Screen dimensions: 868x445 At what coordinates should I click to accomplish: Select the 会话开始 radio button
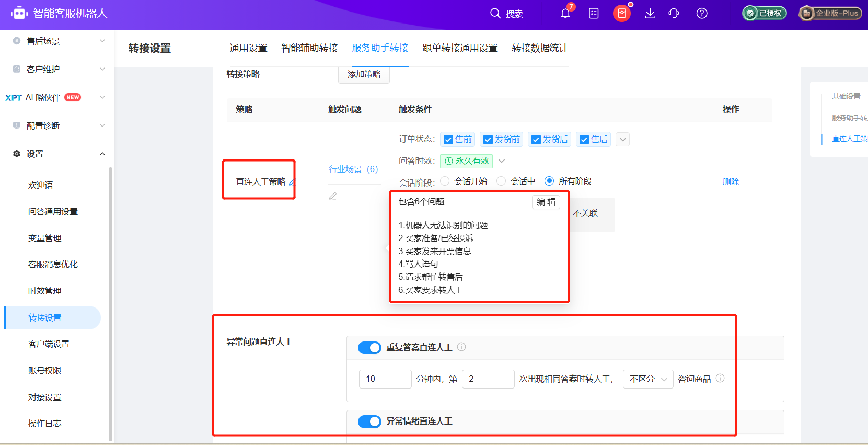[x=445, y=181]
